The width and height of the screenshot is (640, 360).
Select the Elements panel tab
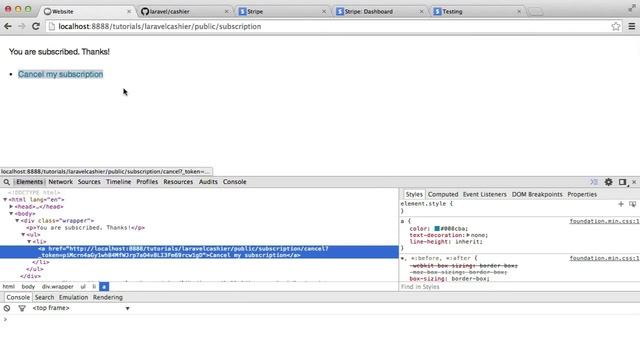coord(29,182)
